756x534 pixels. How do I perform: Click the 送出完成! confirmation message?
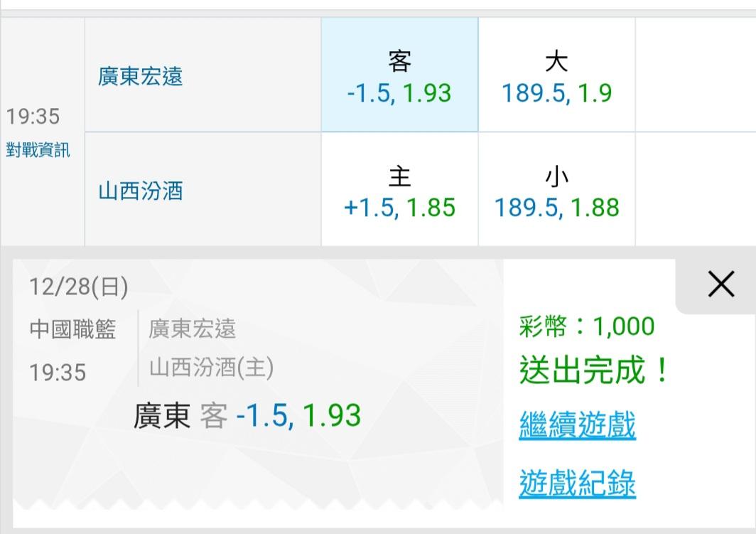(594, 370)
